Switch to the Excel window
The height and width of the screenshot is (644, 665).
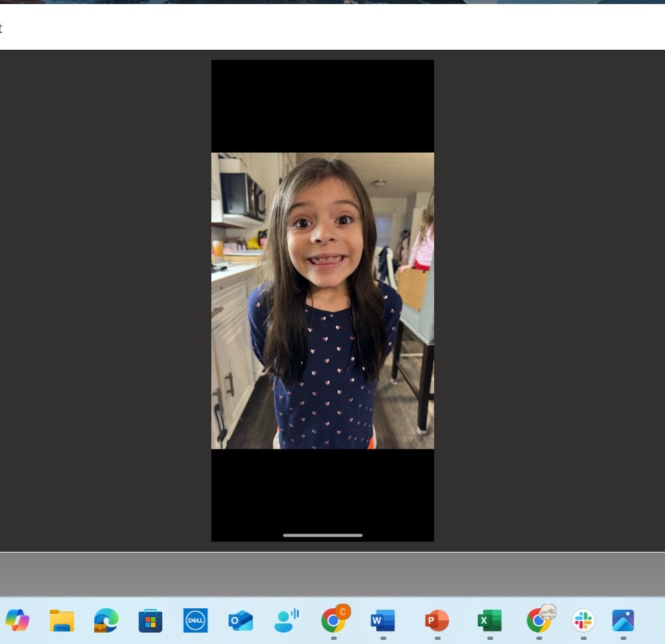tap(489, 620)
